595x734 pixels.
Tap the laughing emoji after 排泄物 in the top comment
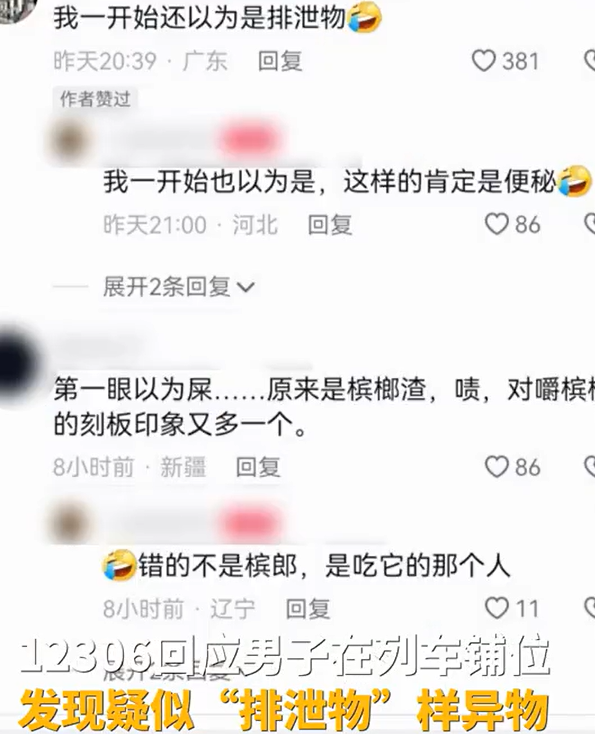pos(364,17)
